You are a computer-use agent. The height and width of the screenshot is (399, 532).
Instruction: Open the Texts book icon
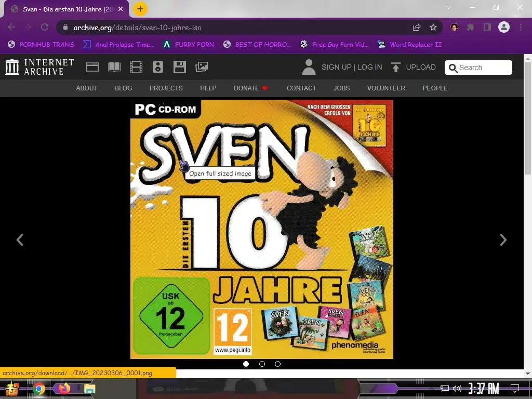point(114,67)
